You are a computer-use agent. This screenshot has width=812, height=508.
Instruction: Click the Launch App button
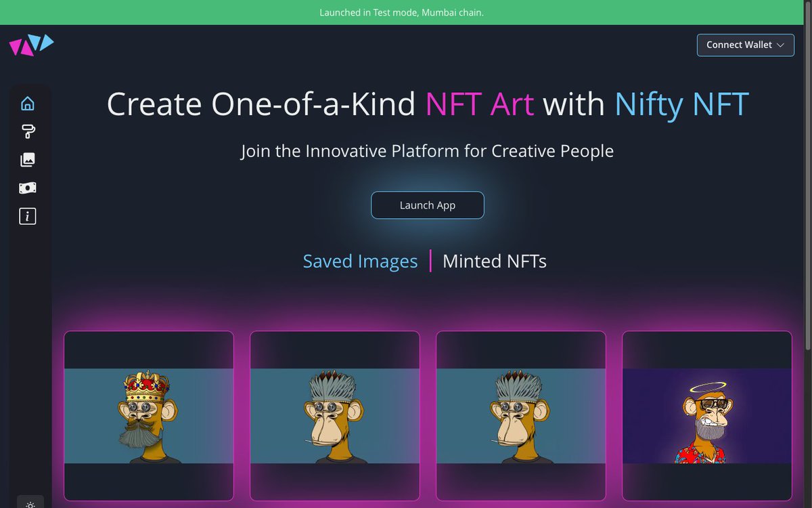[427, 205]
